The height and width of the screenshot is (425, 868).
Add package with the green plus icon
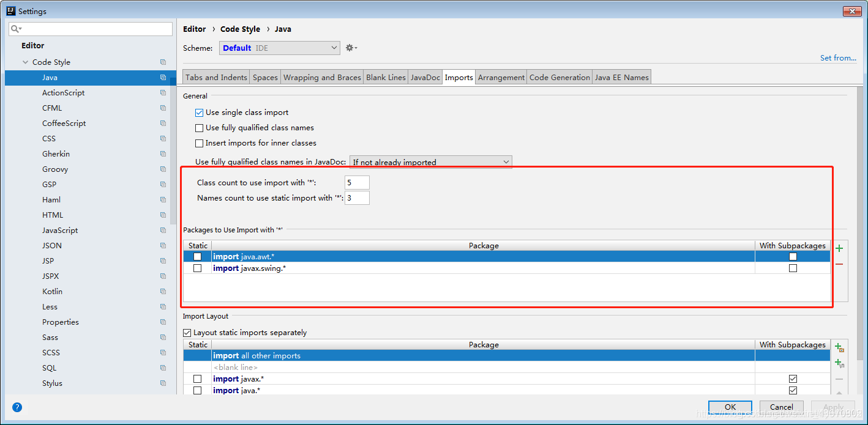839,248
